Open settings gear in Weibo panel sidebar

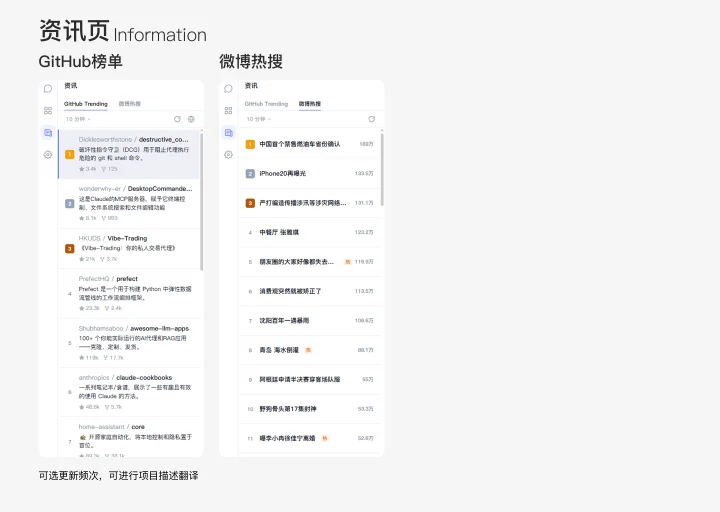[x=228, y=155]
